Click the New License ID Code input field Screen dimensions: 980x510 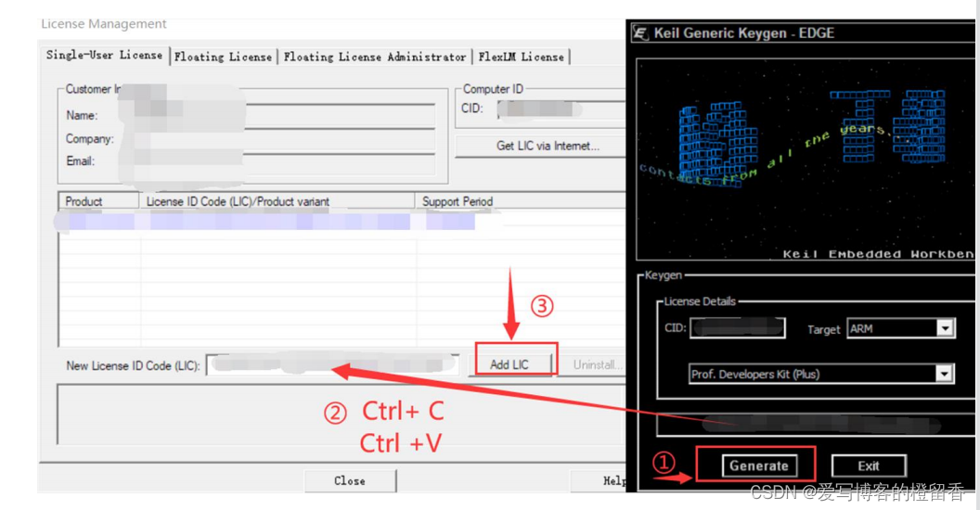tap(332, 365)
